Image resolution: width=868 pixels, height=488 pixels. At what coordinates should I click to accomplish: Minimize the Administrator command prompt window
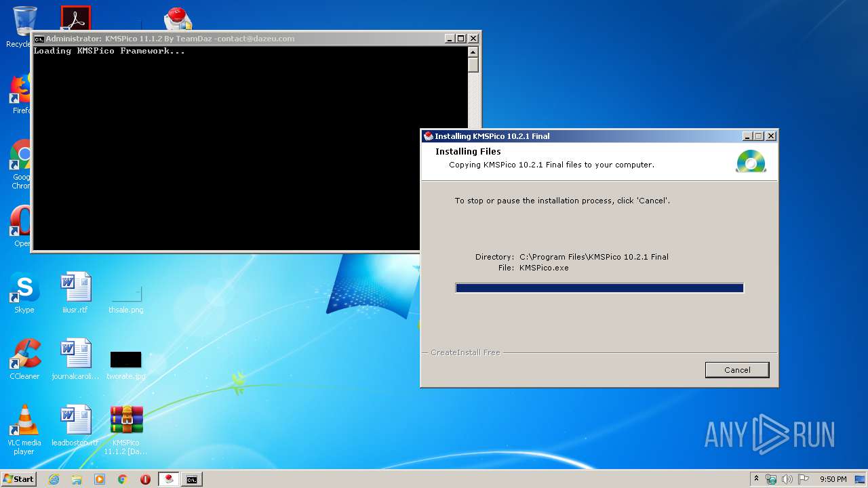[x=450, y=39]
